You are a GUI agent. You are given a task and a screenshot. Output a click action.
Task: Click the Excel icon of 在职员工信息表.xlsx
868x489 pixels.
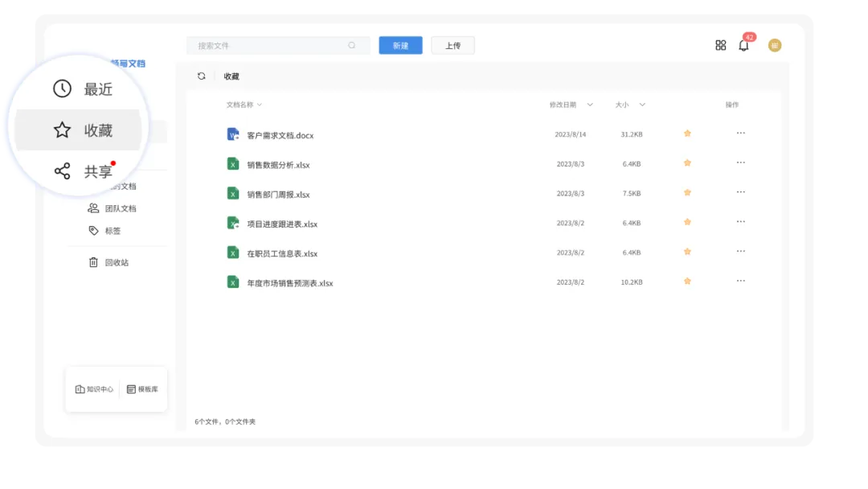pyautogui.click(x=233, y=253)
